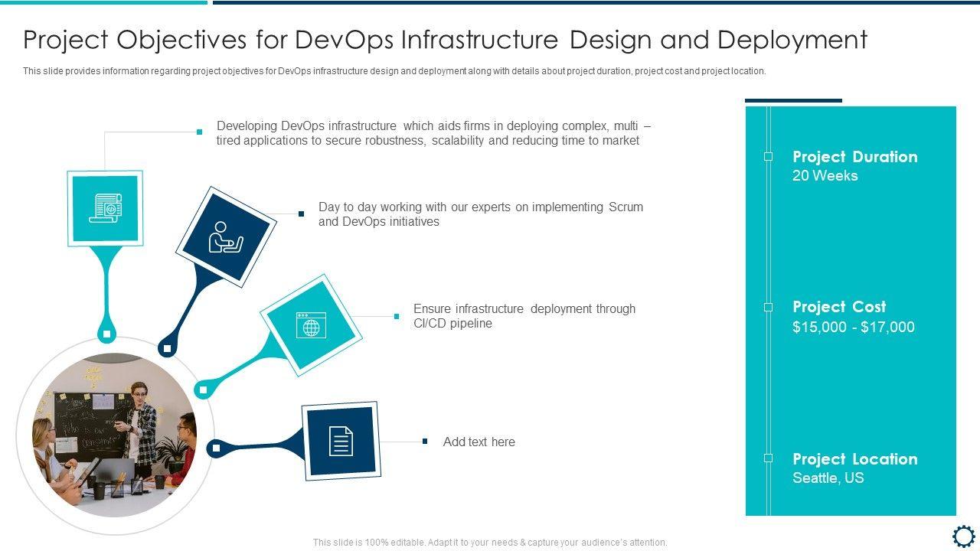980x551 pixels.
Task: Select the 'Add text here' placeholder
Action: click(x=479, y=442)
